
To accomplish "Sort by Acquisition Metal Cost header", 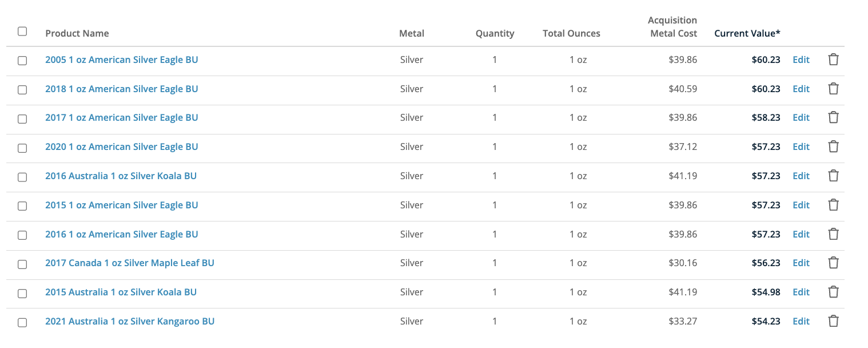I will [673, 27].
